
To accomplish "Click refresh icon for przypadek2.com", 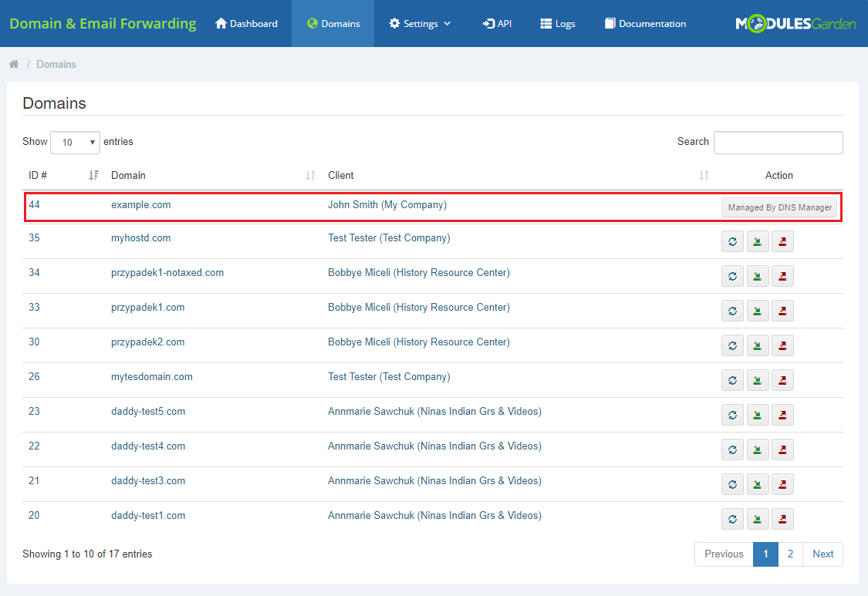I will pos(732,345).
